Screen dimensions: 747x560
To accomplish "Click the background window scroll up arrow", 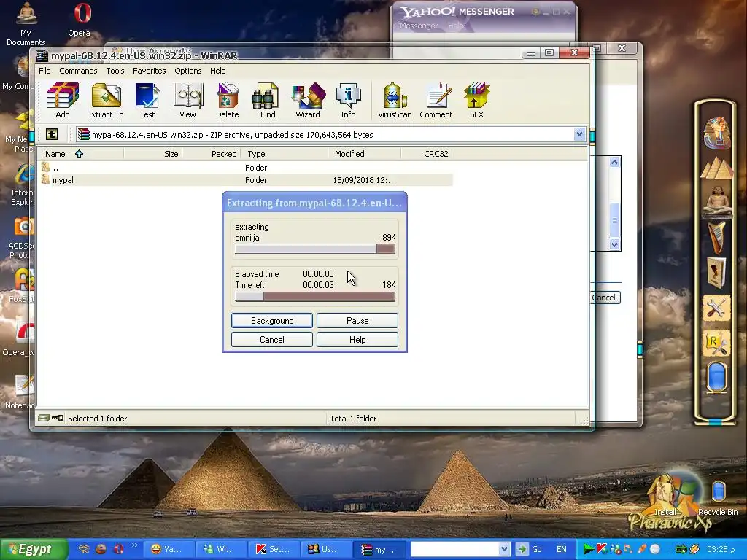I will click(x=614, y=163).
